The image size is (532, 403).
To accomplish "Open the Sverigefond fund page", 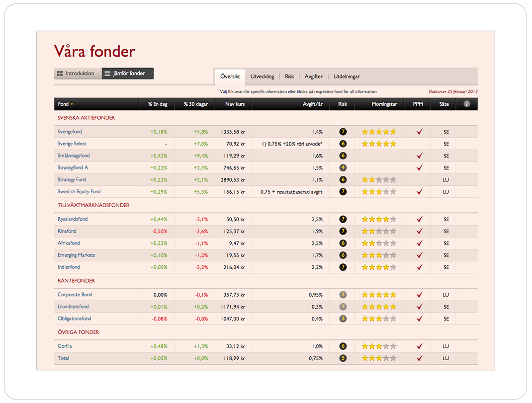I will pos(70,132).
